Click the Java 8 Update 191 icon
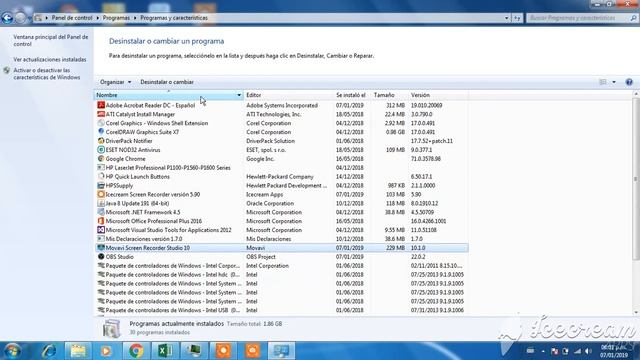 point(101,203)
